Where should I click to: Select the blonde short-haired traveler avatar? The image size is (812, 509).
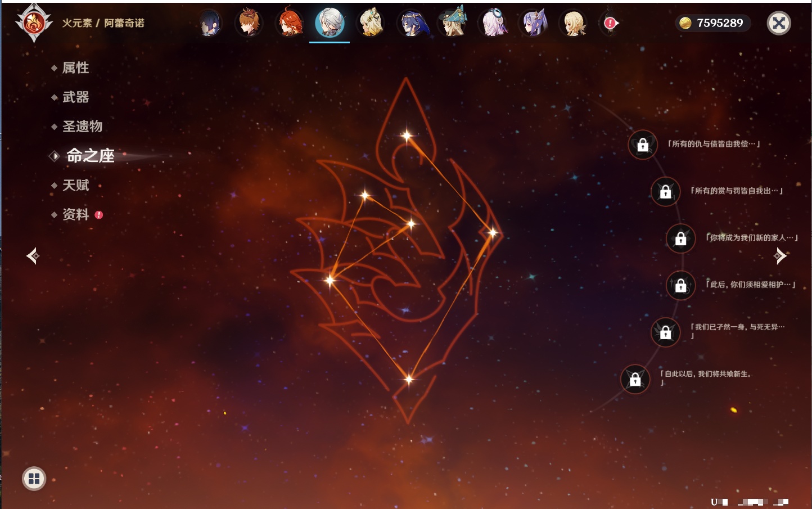click(574, 23)
